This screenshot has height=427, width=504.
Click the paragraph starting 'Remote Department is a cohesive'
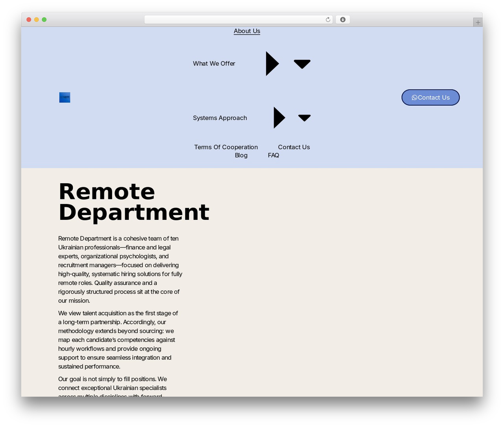(120, 269)
